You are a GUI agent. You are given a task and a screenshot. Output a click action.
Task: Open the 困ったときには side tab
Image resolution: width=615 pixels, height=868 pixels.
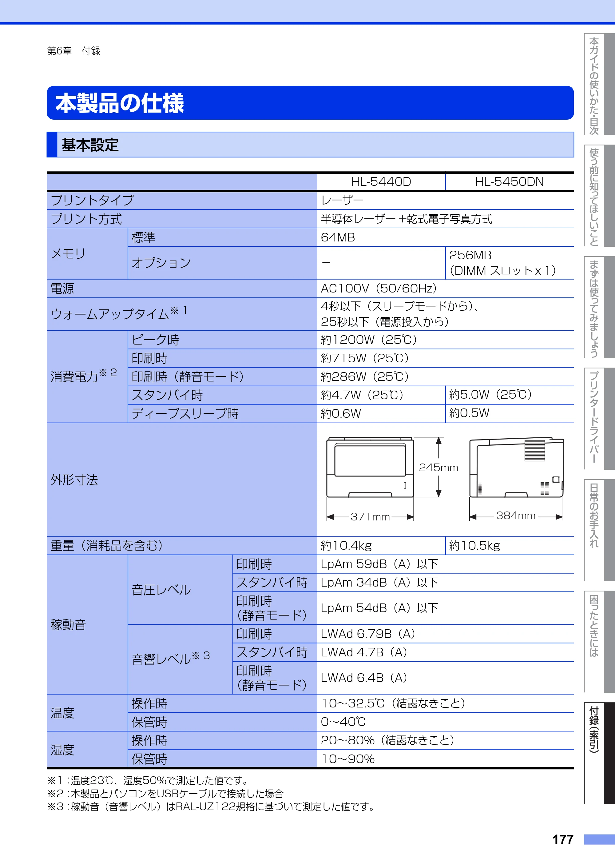599,642
